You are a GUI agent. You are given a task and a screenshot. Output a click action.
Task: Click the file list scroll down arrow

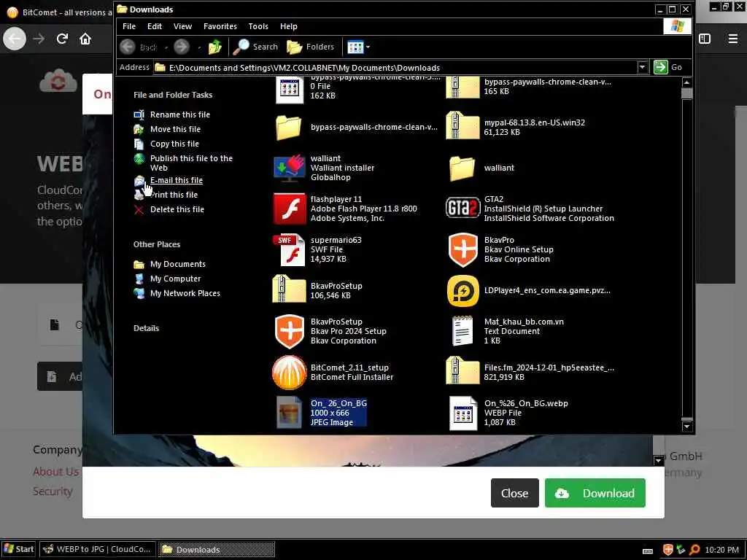686,427
